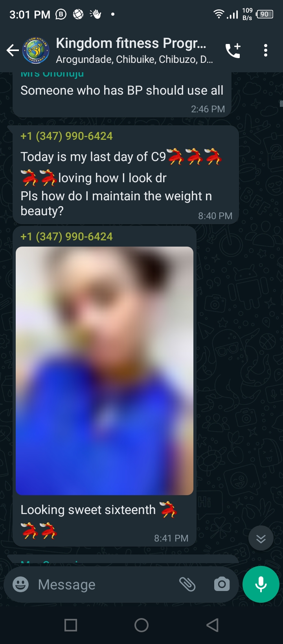Open the blurred photo of blue shirt
The width and height of the screenshot is (283, 644).
tap(105, 371)
